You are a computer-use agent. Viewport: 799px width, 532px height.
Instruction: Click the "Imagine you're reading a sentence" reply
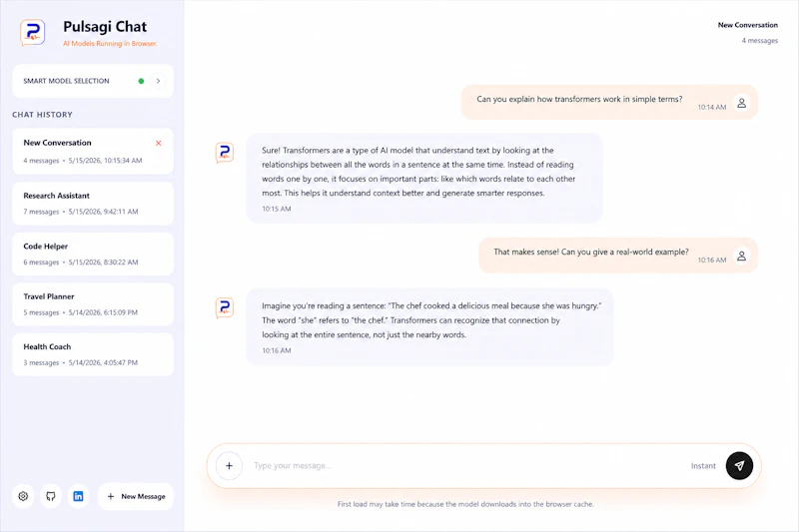click(x=429, y=326)
